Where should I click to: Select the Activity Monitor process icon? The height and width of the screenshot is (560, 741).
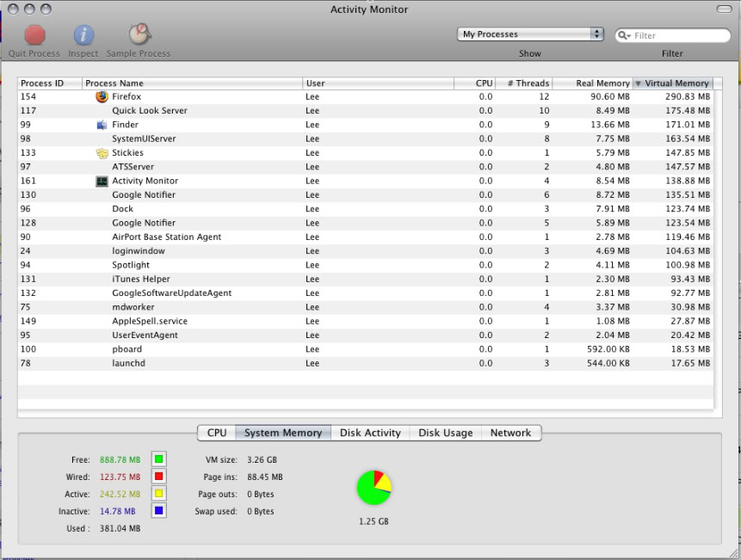click(102, 181)
